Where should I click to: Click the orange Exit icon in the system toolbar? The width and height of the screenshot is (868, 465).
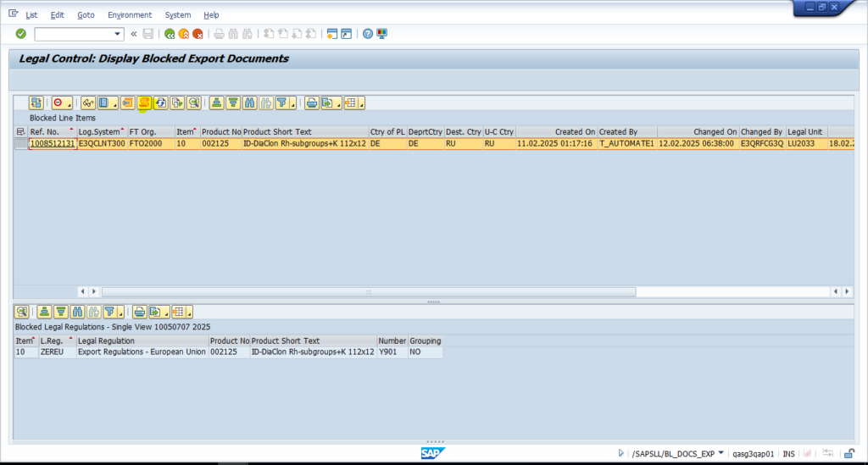click(x=184, y=34)
